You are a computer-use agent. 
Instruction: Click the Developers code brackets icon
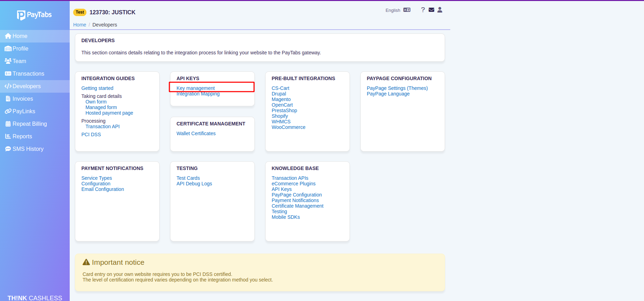(8, 86)
